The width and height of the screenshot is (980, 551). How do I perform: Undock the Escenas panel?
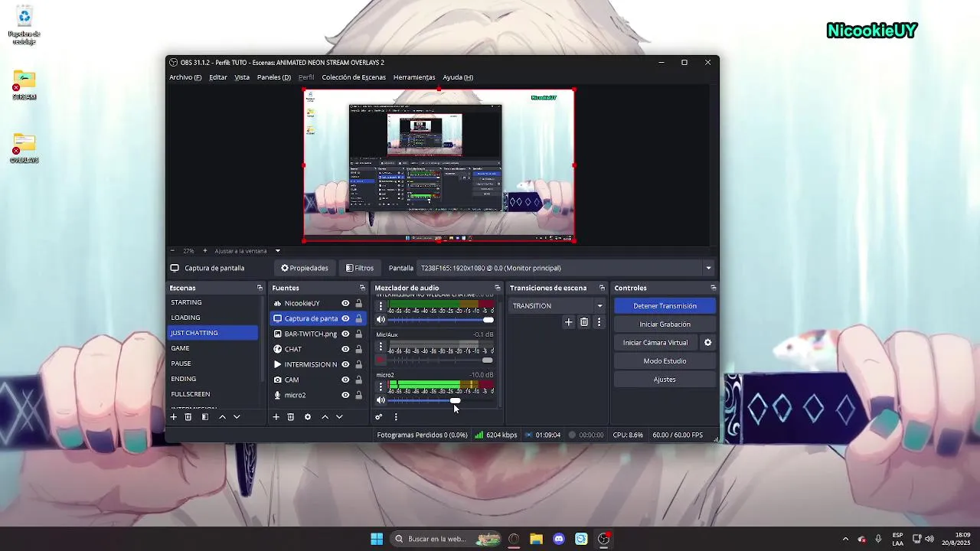click(260, 288)
